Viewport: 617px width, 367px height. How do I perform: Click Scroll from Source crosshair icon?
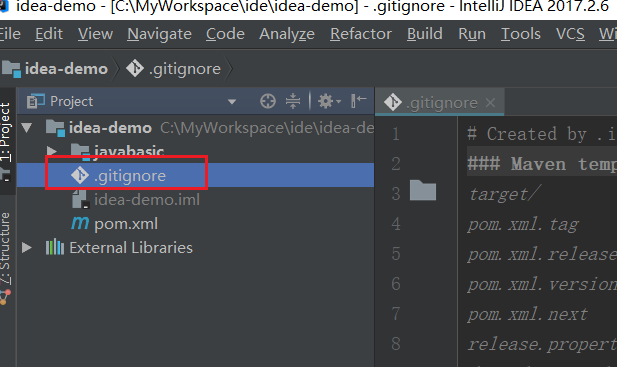(x=268, y=101)
